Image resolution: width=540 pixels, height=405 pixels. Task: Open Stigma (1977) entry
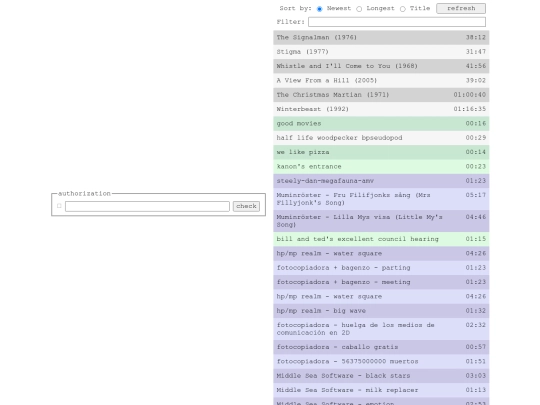381,52
